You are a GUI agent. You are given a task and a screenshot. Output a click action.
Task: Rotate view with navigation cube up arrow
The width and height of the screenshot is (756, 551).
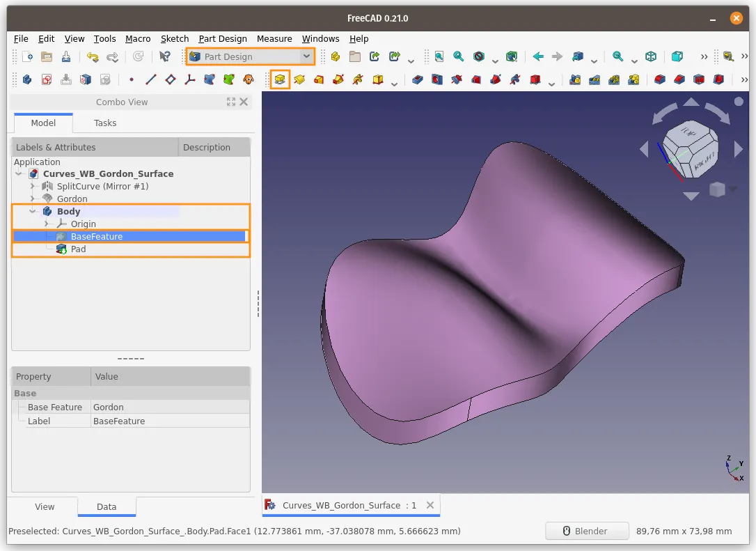tap(691, 102)
